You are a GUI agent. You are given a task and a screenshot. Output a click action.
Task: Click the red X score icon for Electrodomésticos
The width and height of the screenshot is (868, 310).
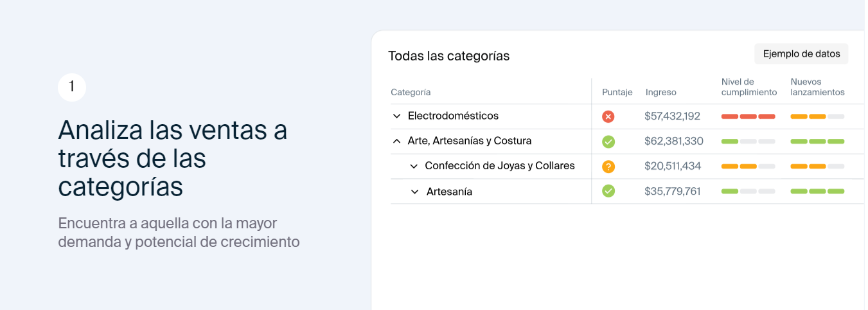click(608, 116)
